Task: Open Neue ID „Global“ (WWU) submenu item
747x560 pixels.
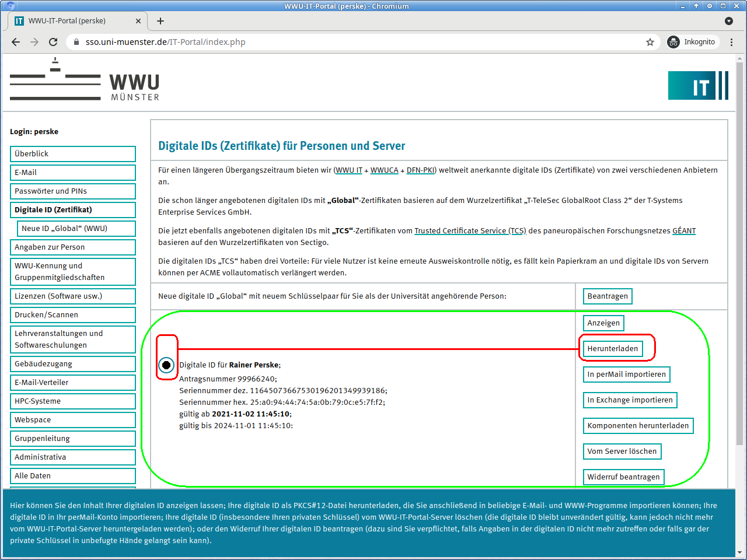Action: (76, 229)
